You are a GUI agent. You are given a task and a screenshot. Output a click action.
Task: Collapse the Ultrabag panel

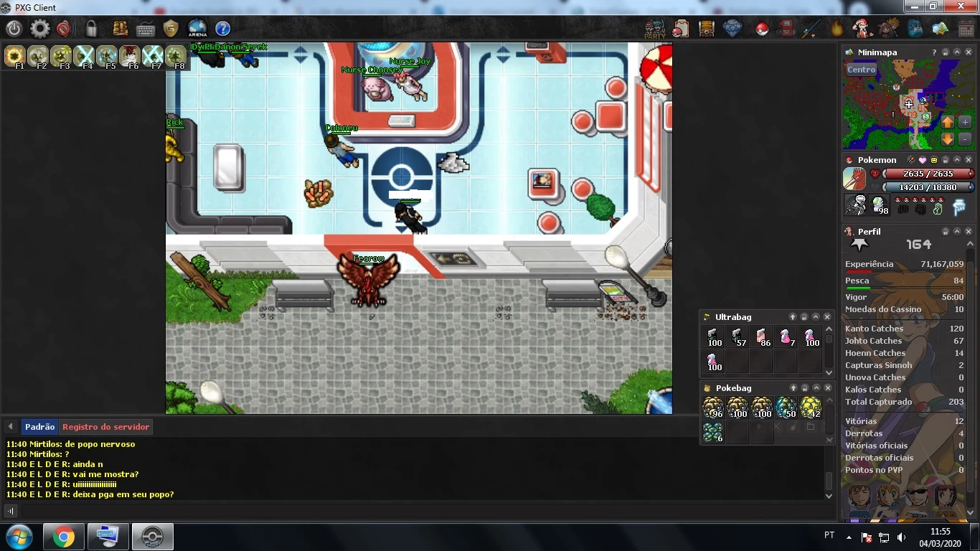pyautogui.click(x=816, y=317)
